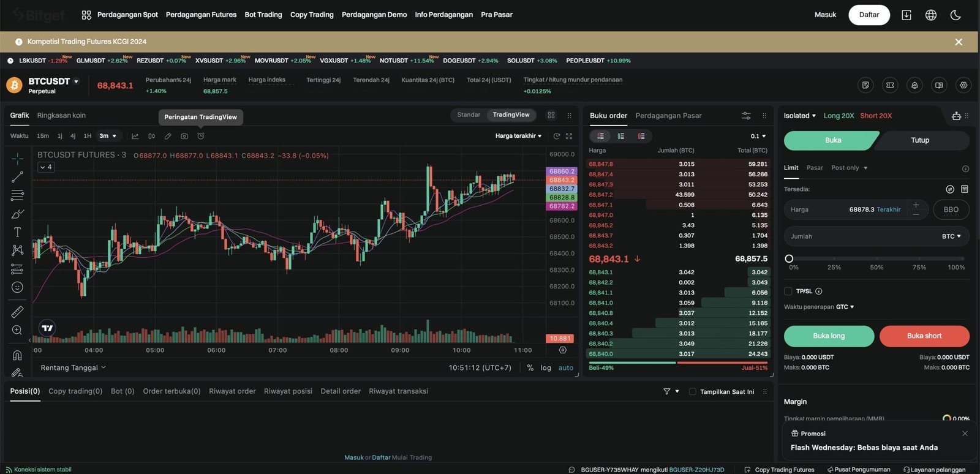Open the chart indicators icon
The width and height of the screenshot is (980, 474).
point(135,136)
